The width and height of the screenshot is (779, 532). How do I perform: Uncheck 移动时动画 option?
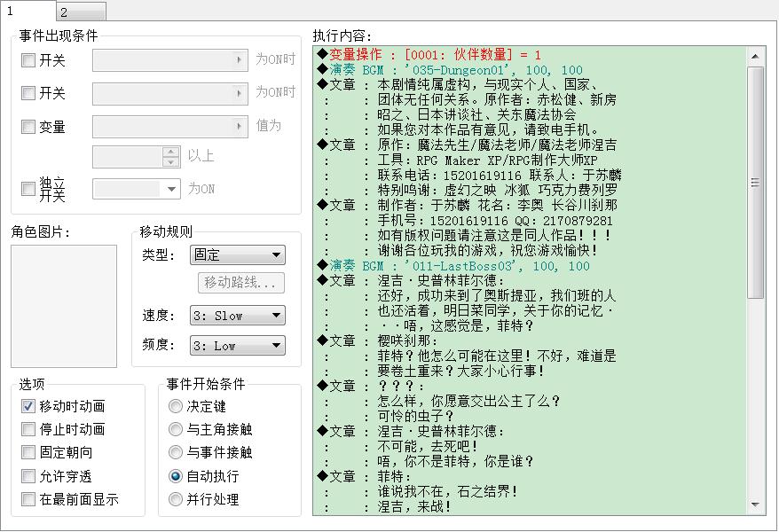pyautogui.click(x=28, y=406)
